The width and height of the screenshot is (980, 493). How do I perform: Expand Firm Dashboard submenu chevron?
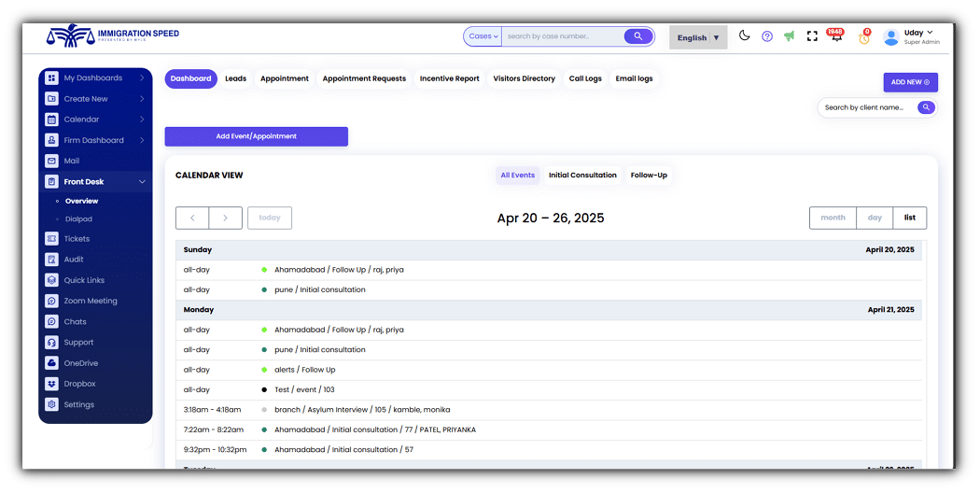(142, 140)
